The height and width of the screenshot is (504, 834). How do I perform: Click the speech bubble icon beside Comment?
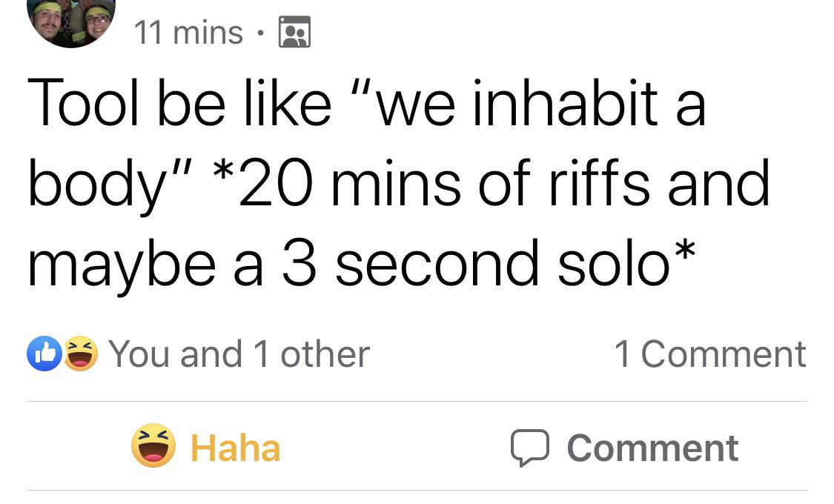(x=531, y=447)
